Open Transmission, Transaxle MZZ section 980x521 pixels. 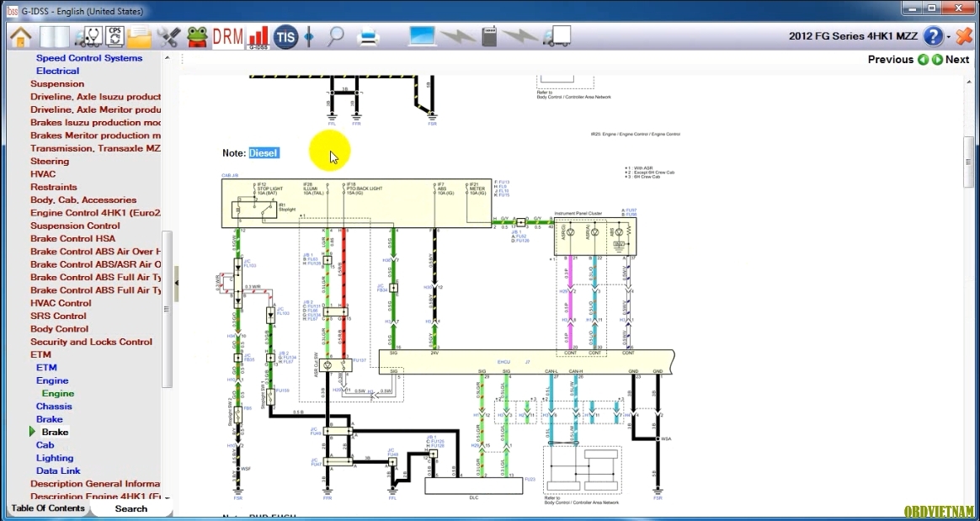[x=96, y=148]
